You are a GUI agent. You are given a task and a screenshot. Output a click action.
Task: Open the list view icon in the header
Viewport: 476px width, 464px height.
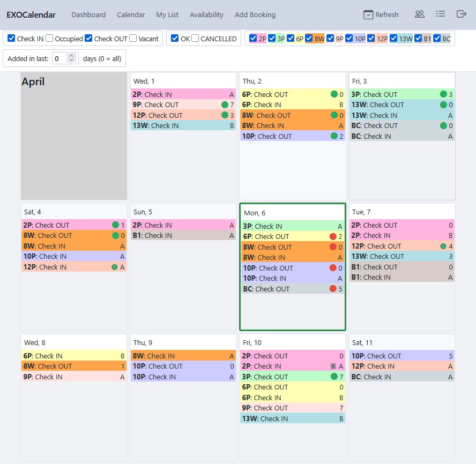click(x=441, y=14)
